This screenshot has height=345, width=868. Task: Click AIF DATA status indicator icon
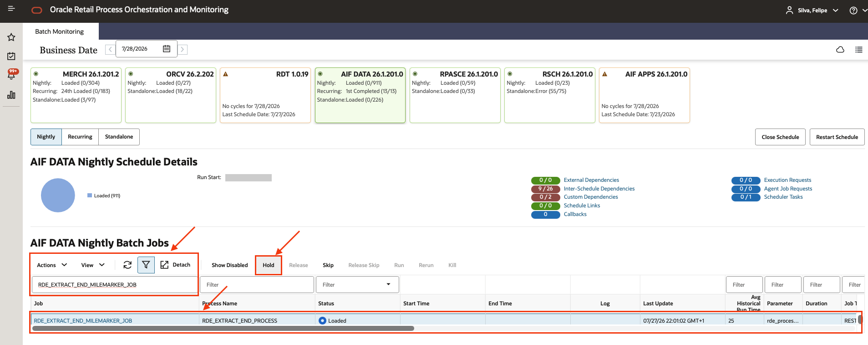pos(320,74)
